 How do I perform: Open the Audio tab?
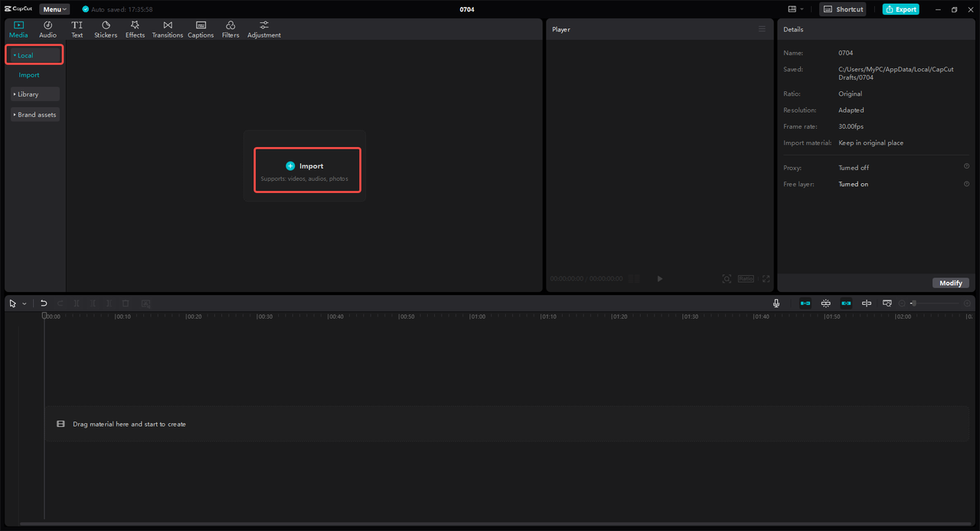[x=47, y=30]
